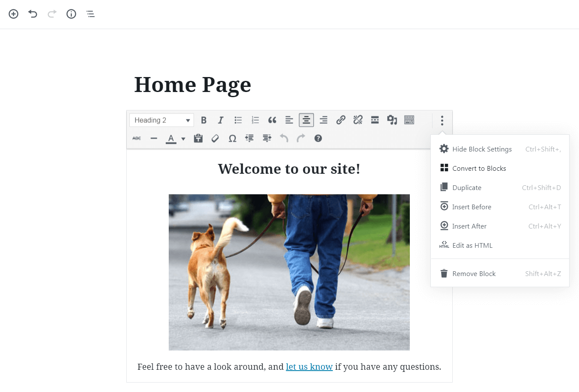Toggle the active center alignment button

306,120
